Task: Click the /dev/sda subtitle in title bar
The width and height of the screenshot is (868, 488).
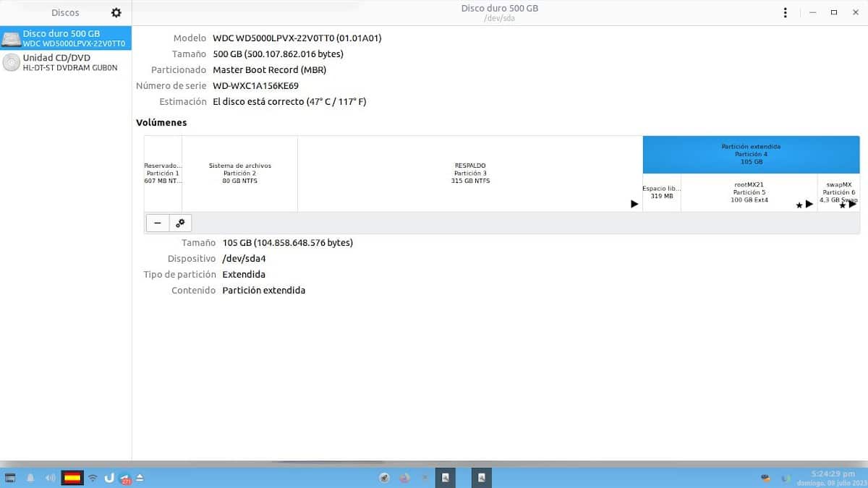Action: pos(500,18)
